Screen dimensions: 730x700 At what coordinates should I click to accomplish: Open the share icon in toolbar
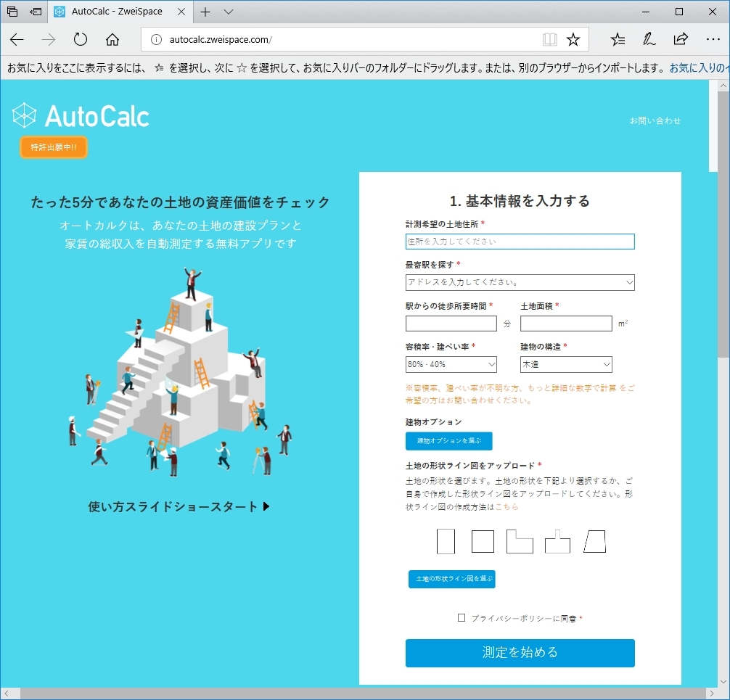(681, 39)
